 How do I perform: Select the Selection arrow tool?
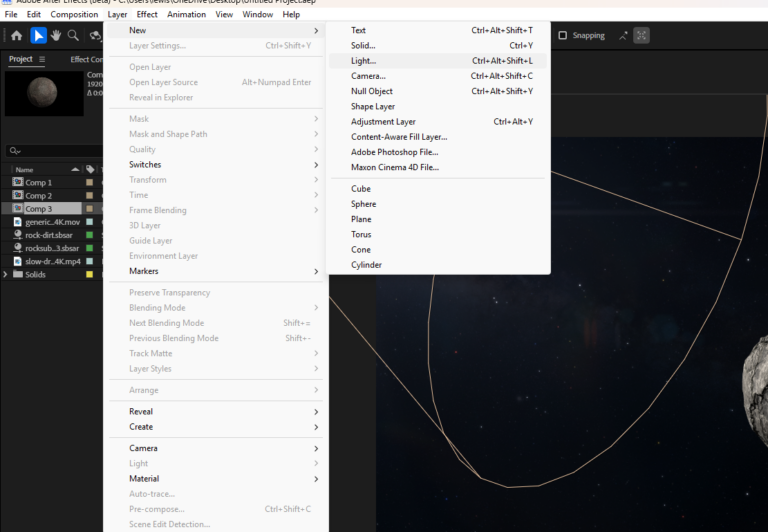coord(38,35)
